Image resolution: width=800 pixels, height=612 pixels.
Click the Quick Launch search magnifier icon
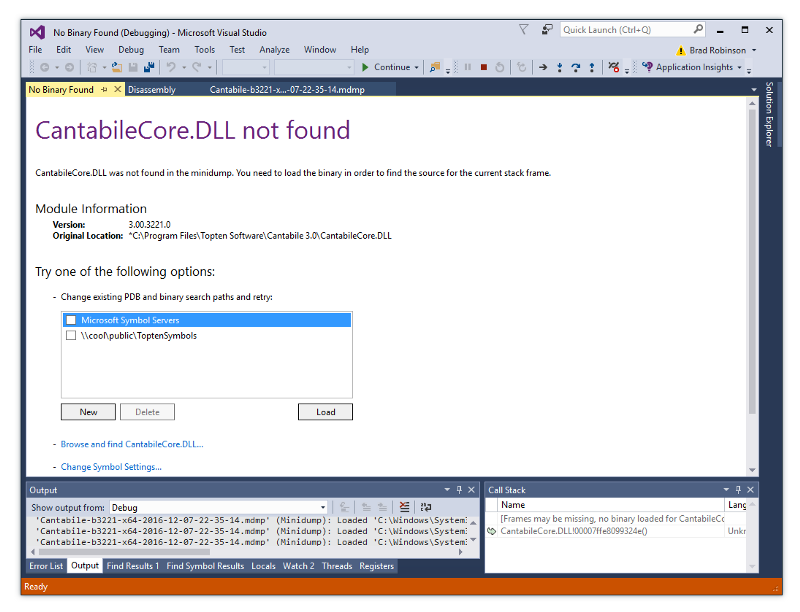click(698, 29)
